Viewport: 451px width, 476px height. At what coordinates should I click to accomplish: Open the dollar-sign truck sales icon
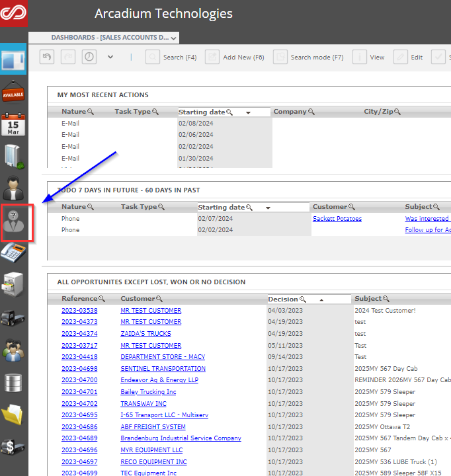point(13,446)
